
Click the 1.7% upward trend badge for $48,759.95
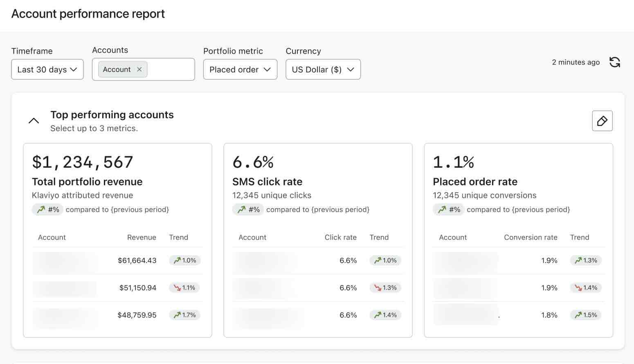pos(185,315)
